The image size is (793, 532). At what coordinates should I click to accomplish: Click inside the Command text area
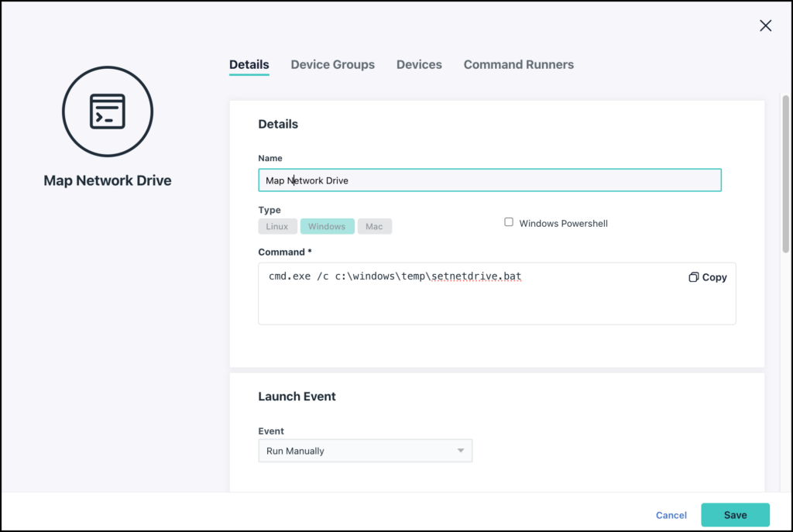pos(496,293)
